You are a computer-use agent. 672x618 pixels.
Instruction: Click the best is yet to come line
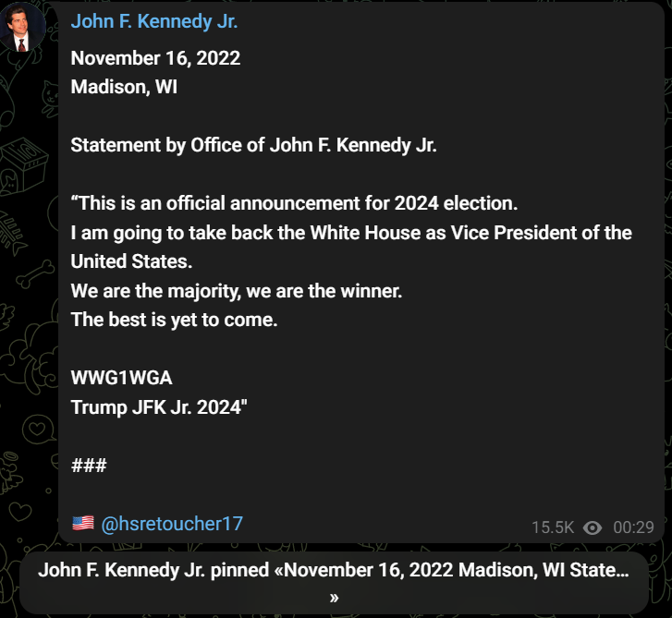click(174, 320)
